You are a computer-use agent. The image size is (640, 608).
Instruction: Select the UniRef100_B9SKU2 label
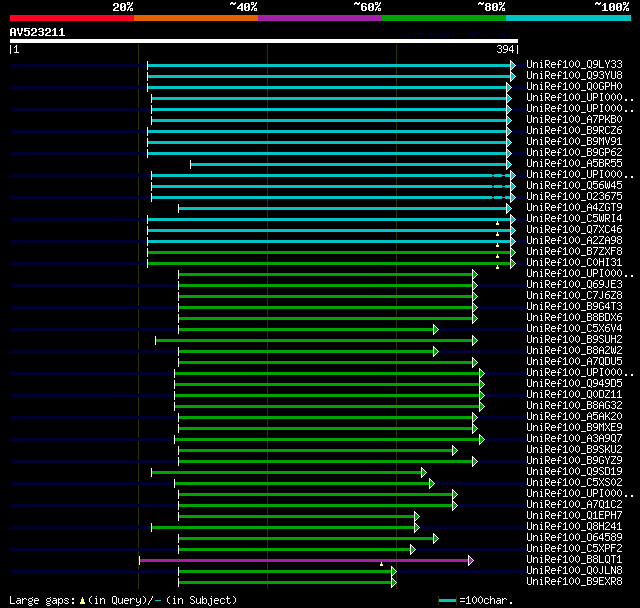click(574, 450)
